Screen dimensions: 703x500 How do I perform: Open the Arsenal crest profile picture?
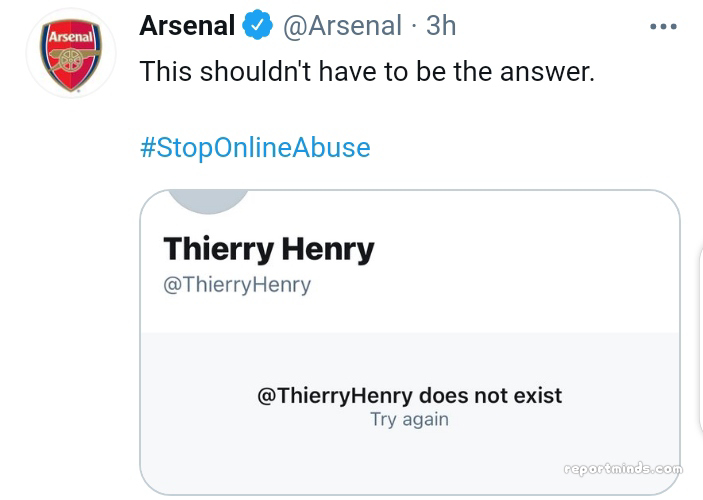point(71,53)
